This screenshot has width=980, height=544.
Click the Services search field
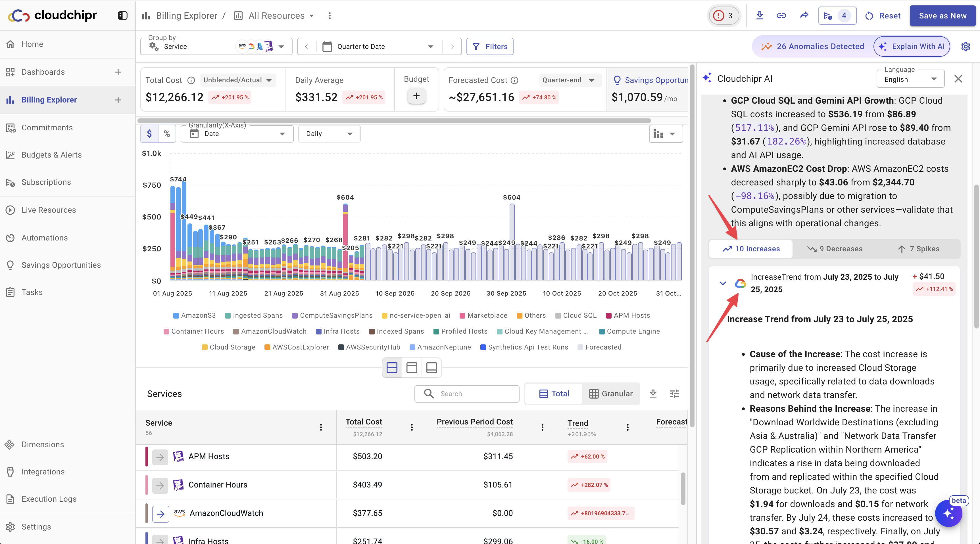(467, 394)
